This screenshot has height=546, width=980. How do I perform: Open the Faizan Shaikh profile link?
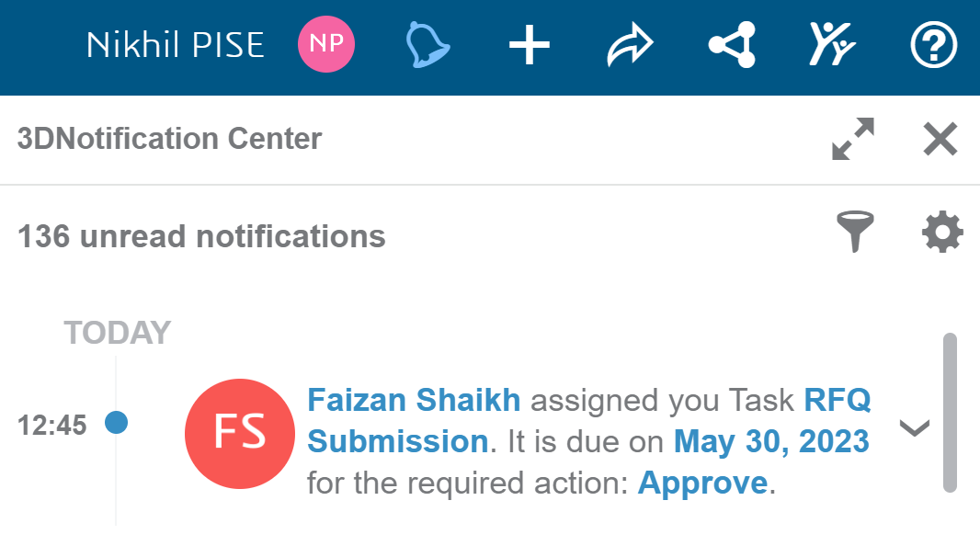click(414, 400)
